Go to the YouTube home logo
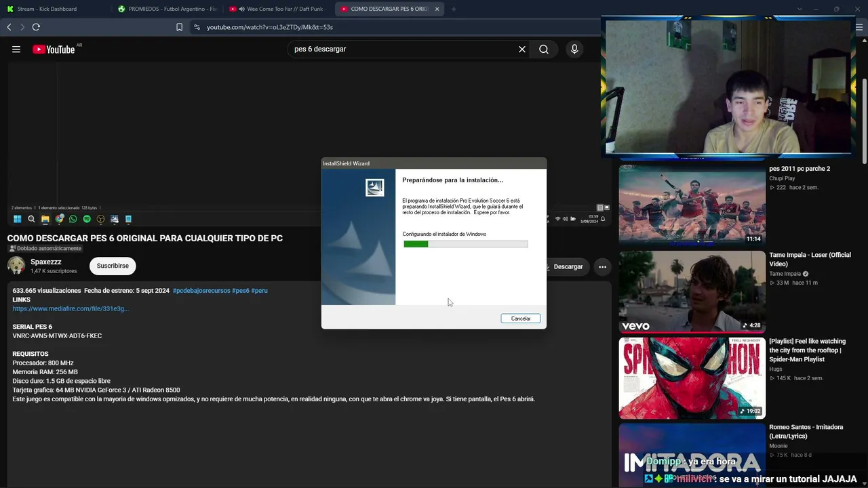 (54, 49)
